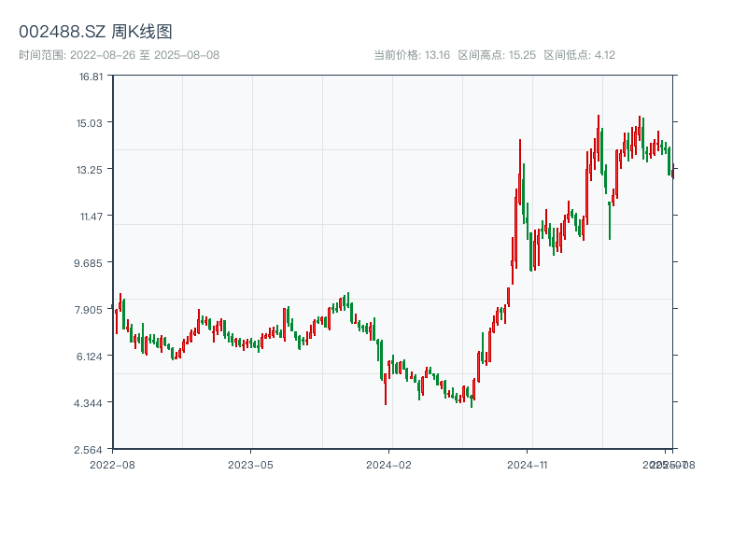Viewport: 747px width, 560px height.
Task: Click the 9.685 y-axis label
Action: click(x=92, y=263)
